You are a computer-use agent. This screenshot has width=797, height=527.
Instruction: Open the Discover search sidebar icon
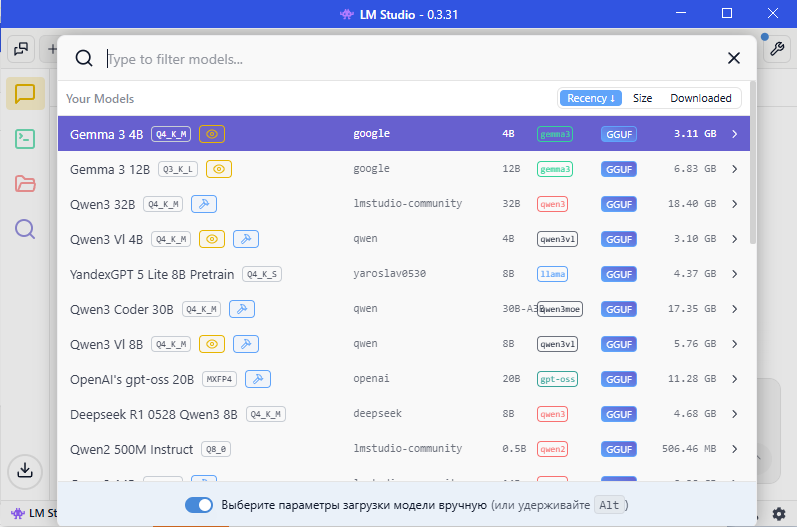coord(25,229)
